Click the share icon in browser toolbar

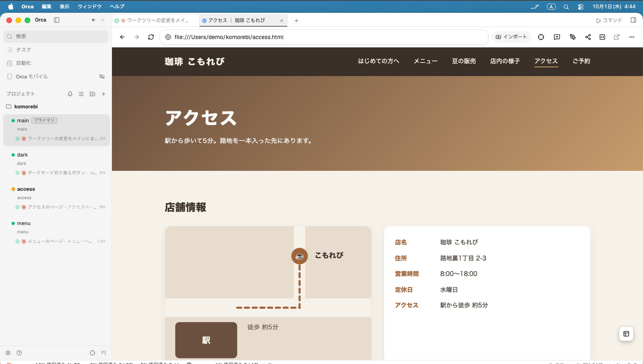tap(588, 37)
